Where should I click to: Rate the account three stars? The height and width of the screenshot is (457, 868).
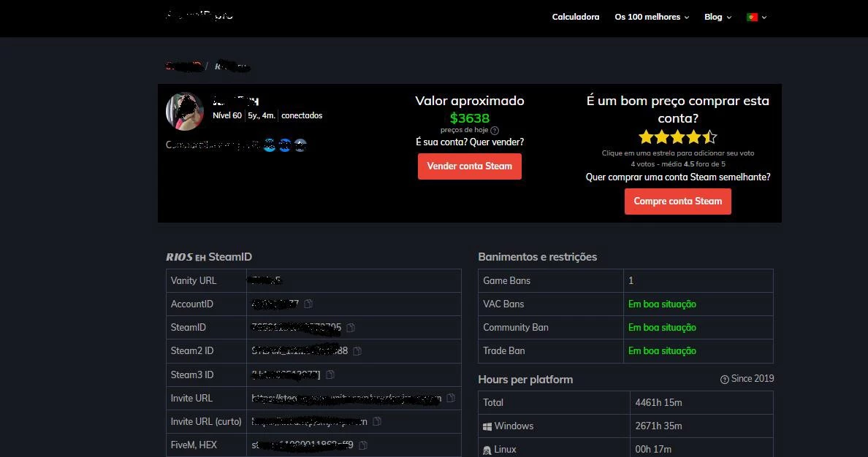[x=677, y=137]
